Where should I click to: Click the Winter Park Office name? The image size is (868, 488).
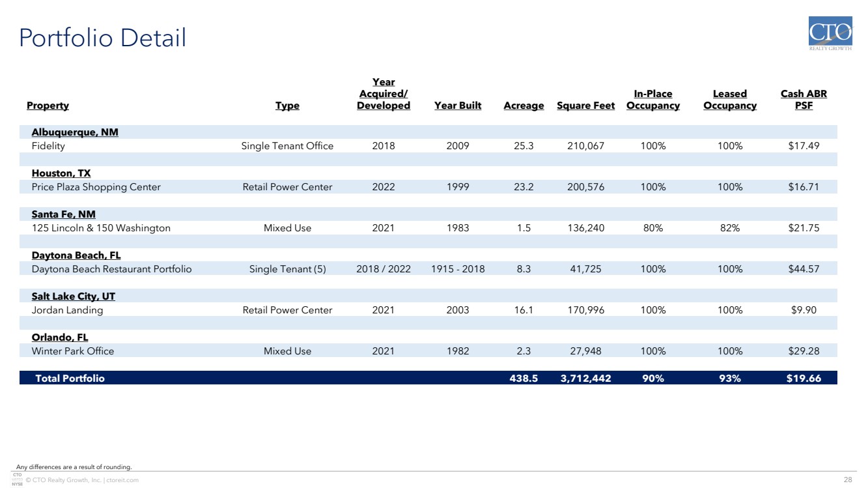pos(73,351)
